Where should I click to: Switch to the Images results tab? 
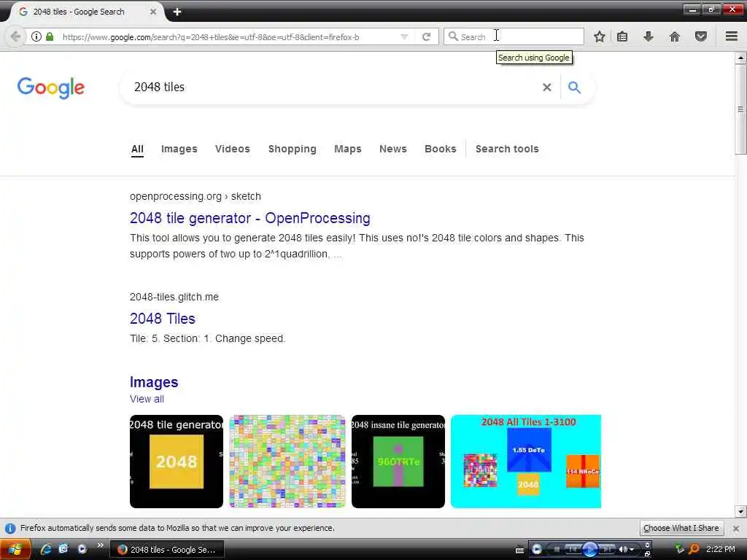(179, 149)
